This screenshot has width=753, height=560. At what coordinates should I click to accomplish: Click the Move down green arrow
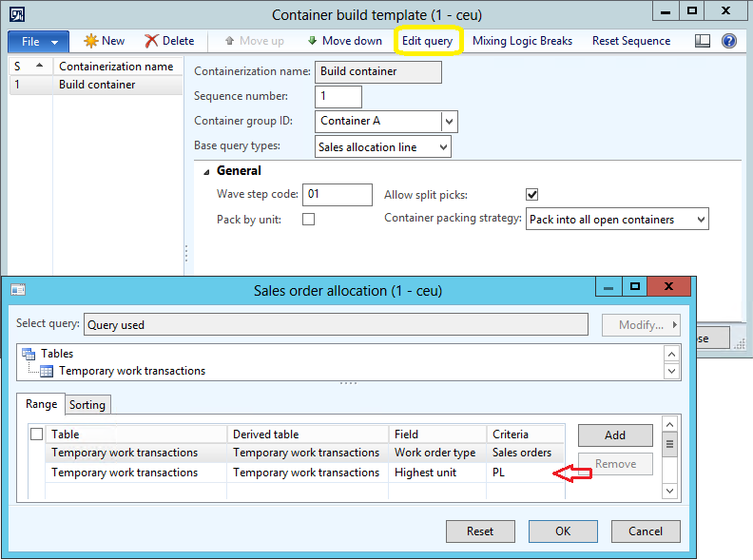click(x=312, y=41)
